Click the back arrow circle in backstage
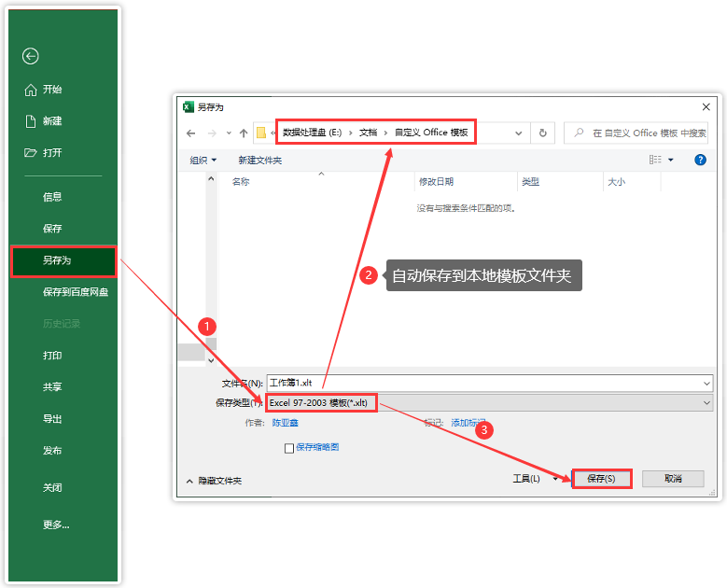The image size is (727, 588). coord(31,56)
